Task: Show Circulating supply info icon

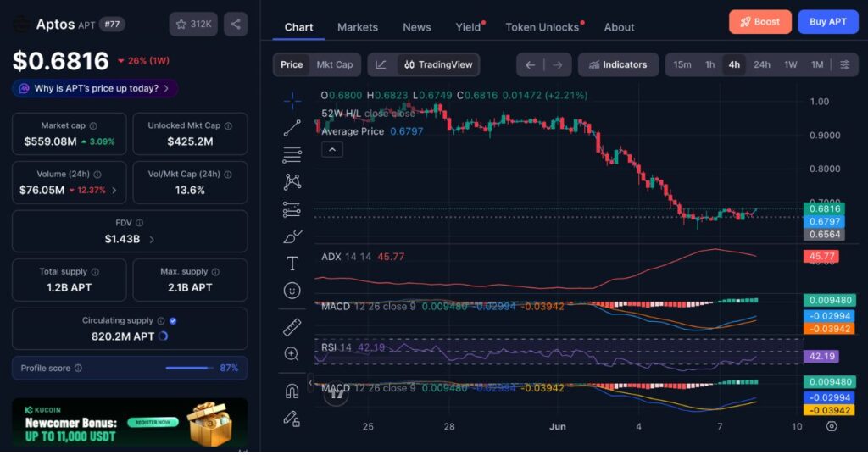Action: 160,320
